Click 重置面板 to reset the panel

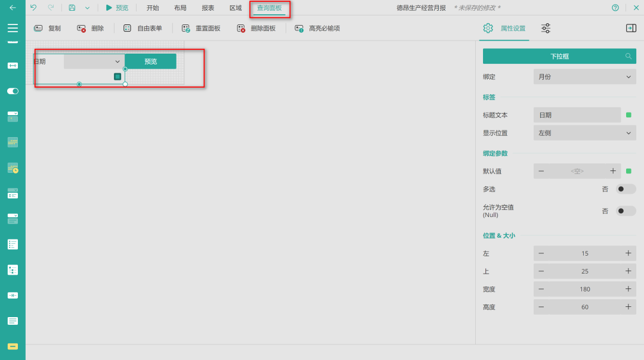click(x=201, y=29)
